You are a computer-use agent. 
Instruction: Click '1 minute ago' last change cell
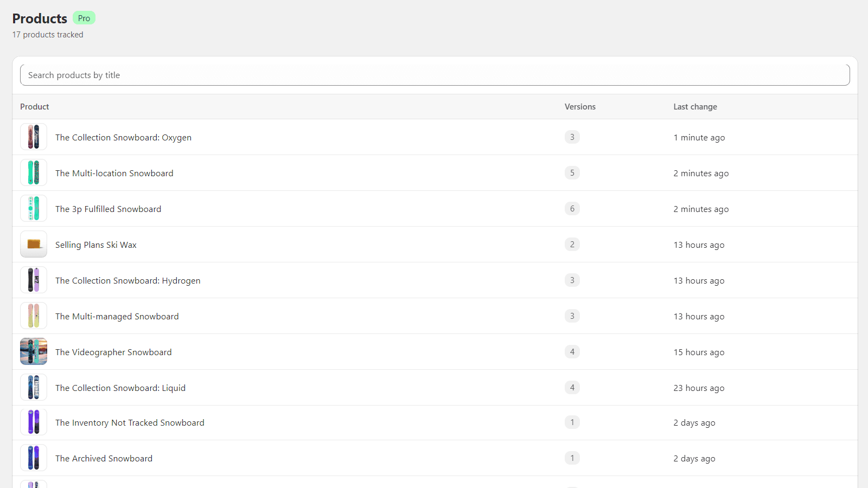(699, 137)
